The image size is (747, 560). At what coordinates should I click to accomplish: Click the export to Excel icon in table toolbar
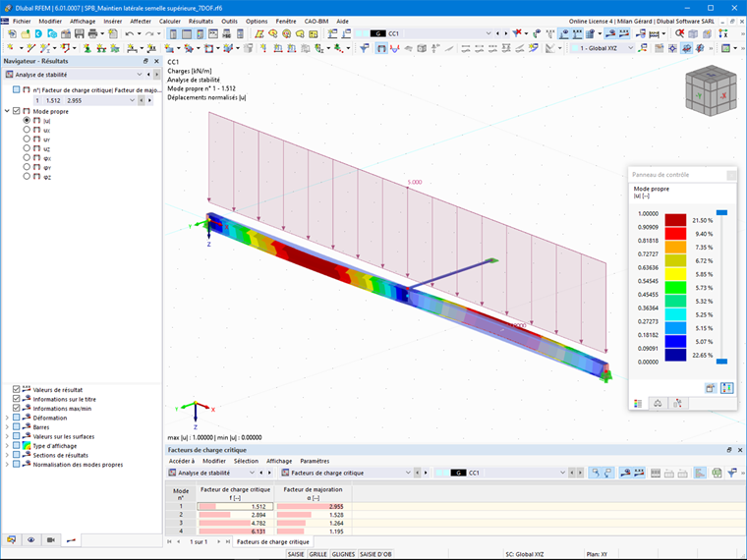tap(717, 473)
